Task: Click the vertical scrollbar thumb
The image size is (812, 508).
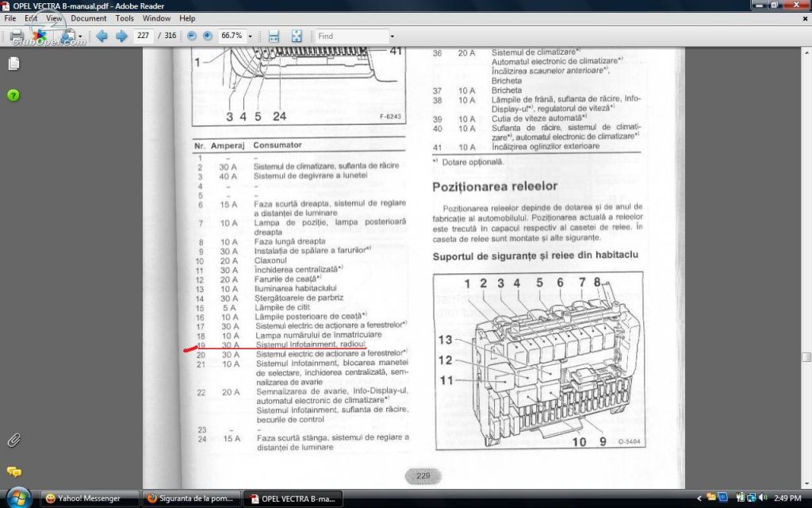Action: [806, 357]
